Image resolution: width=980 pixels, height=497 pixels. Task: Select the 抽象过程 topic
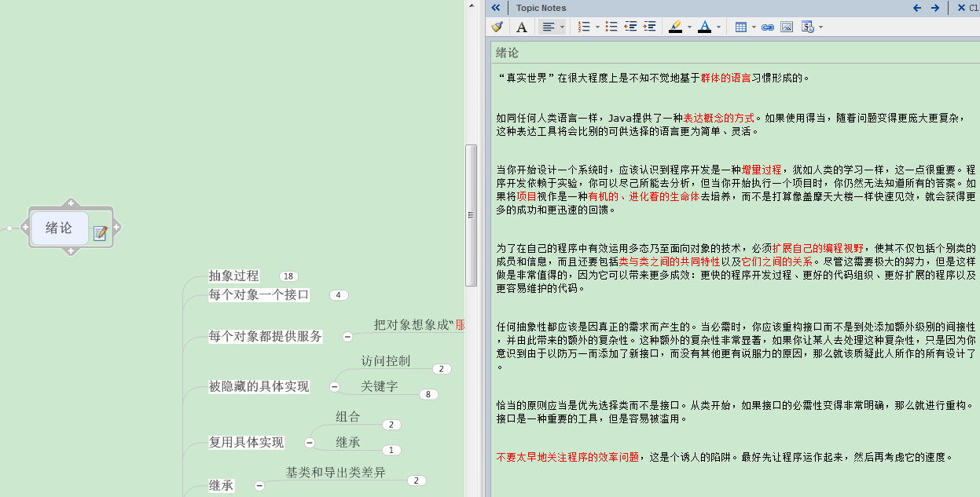point(233,276)
